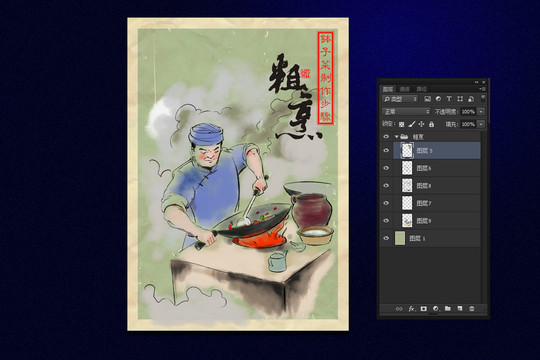The height and width of the screenshot is (360, 540).
Task: Select the thumbnail of 图层 5
Action: coord(407,151)
